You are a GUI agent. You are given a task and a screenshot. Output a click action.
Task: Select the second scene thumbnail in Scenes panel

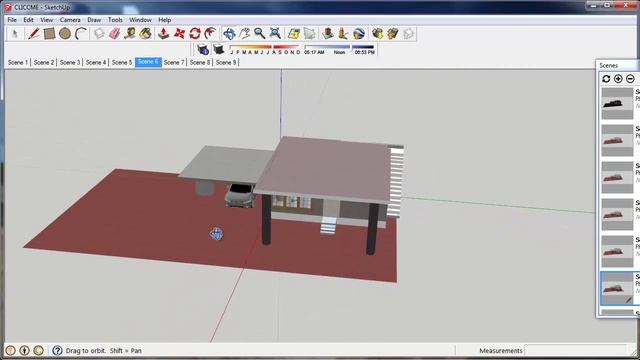point(617,140)
